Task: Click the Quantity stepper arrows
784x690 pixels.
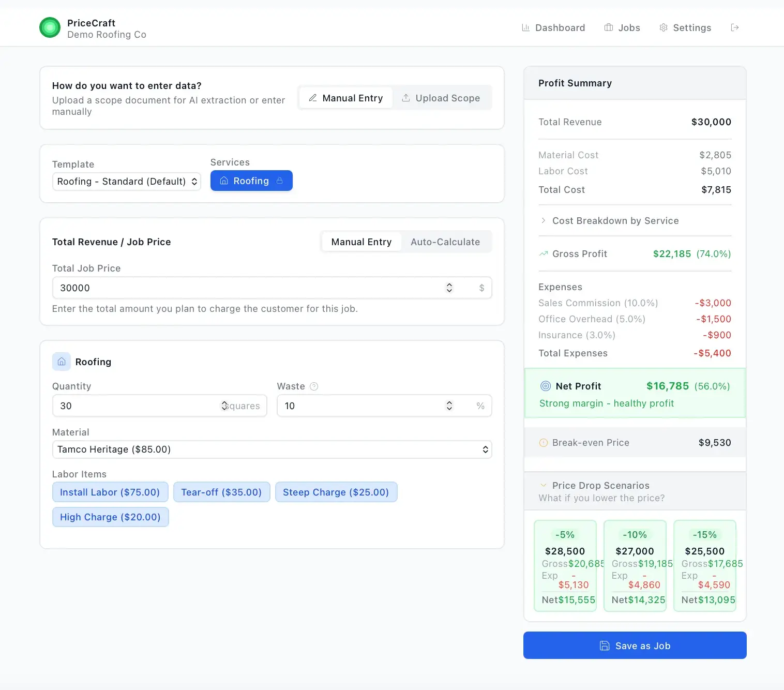Action: tap(224, 406)
